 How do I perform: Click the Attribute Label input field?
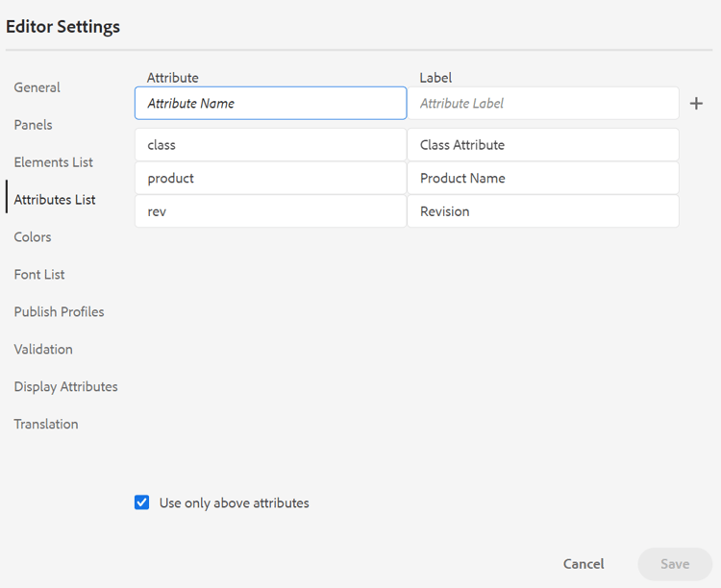click(543, 104)
